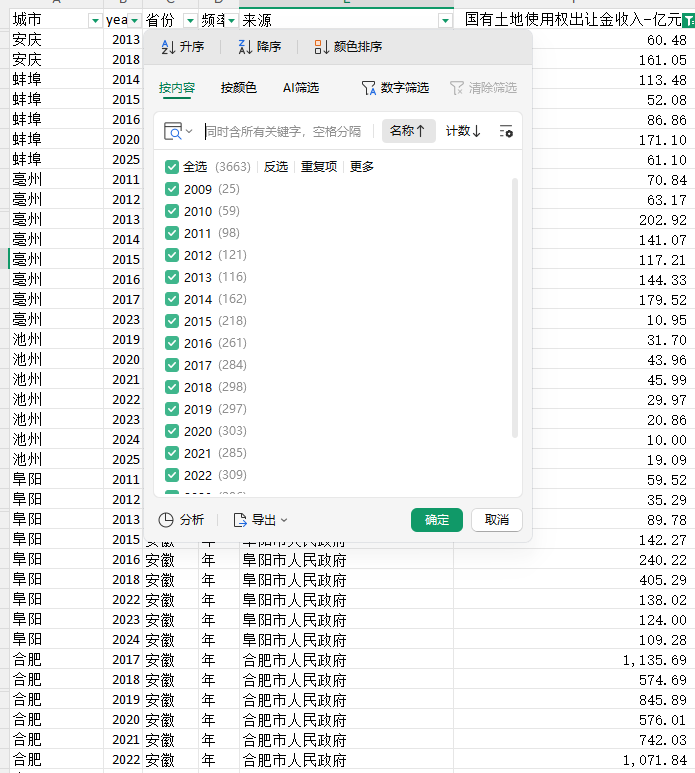Sort list by 计数 descending
The image size is (695, 773).
tap(463, 131)
